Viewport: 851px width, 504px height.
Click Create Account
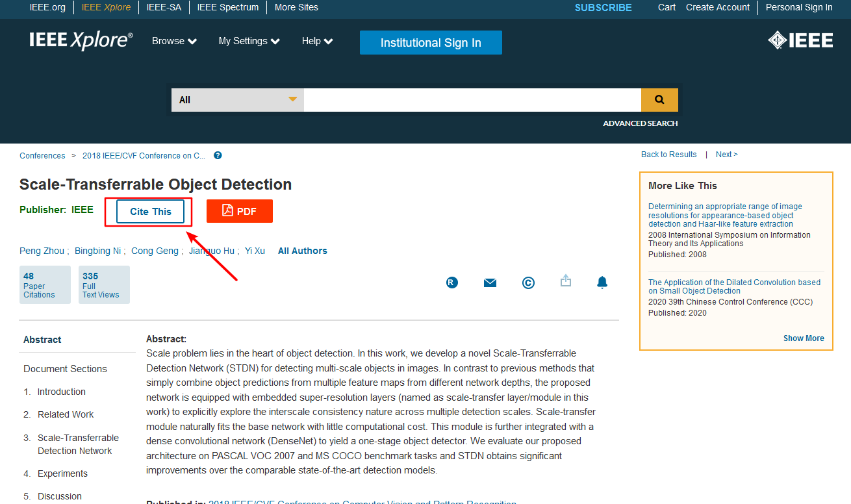click(x=718, y=7)
